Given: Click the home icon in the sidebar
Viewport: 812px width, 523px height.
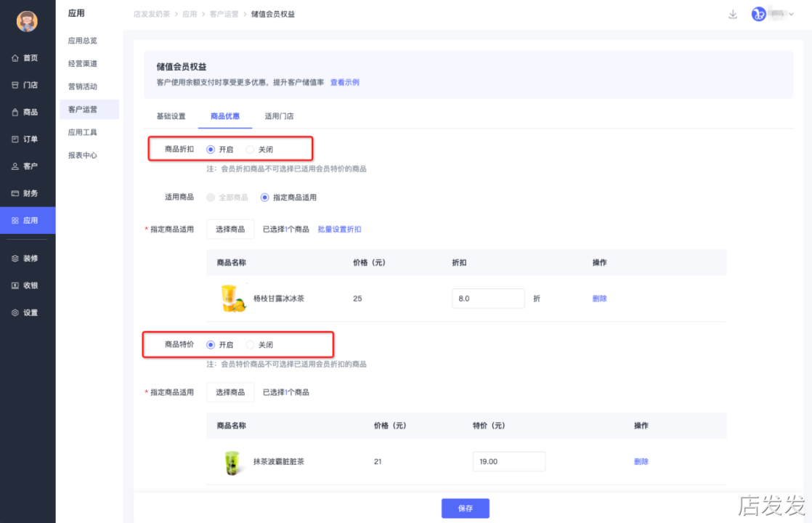Looking at the screenshot, I should tap(15, 58).
